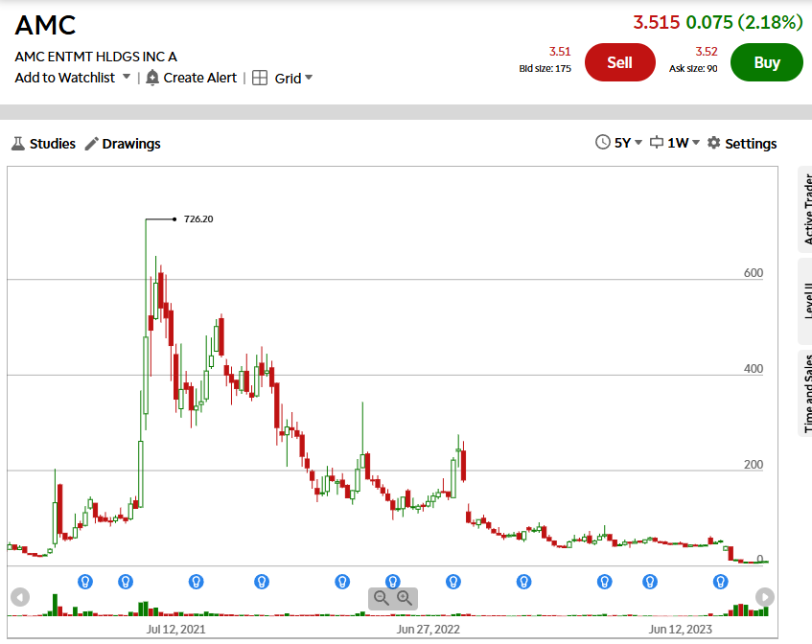
Task: Click the Settings label
Action: (x=751, y=144)
